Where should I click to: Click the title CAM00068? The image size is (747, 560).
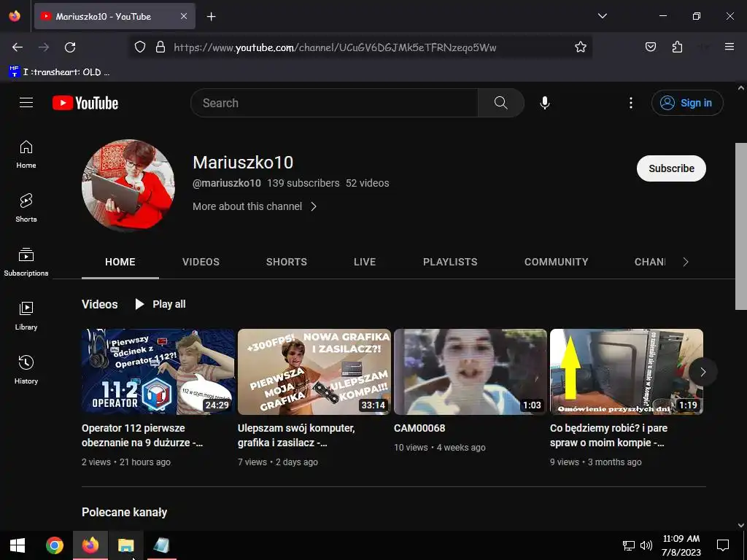(419, 428)
